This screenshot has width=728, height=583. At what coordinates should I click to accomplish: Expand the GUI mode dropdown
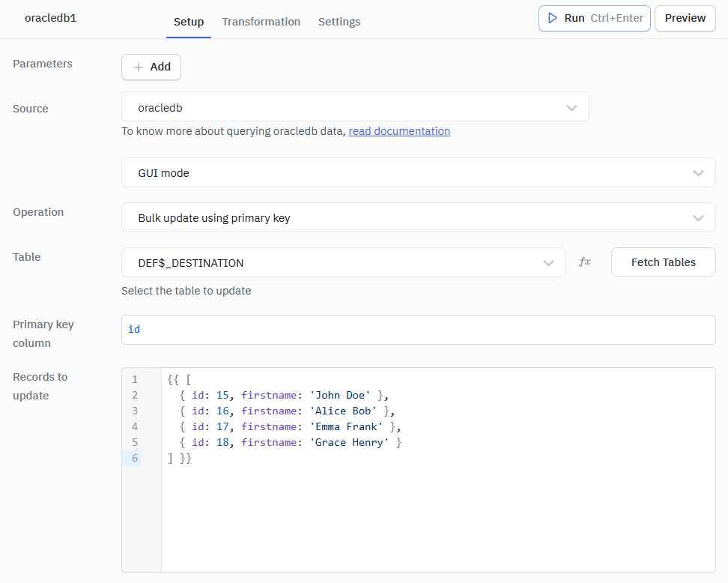pos(419,172)
